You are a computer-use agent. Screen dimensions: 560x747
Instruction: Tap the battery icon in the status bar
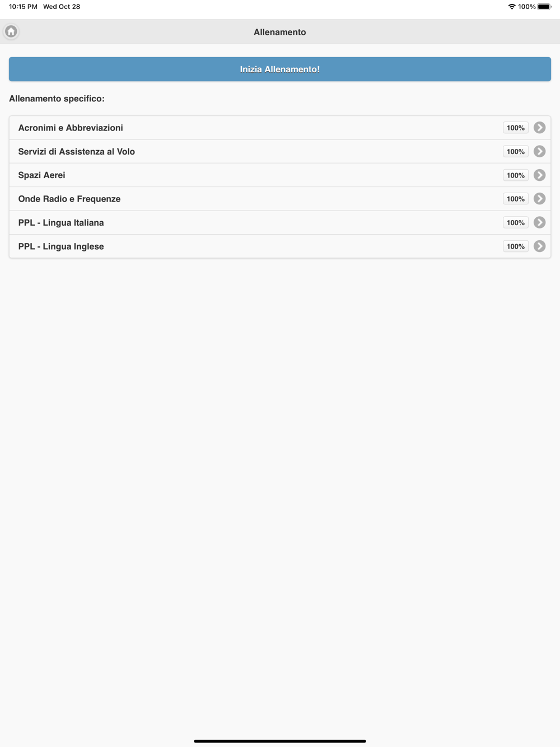pyautogui.click(x=544, y=7)
